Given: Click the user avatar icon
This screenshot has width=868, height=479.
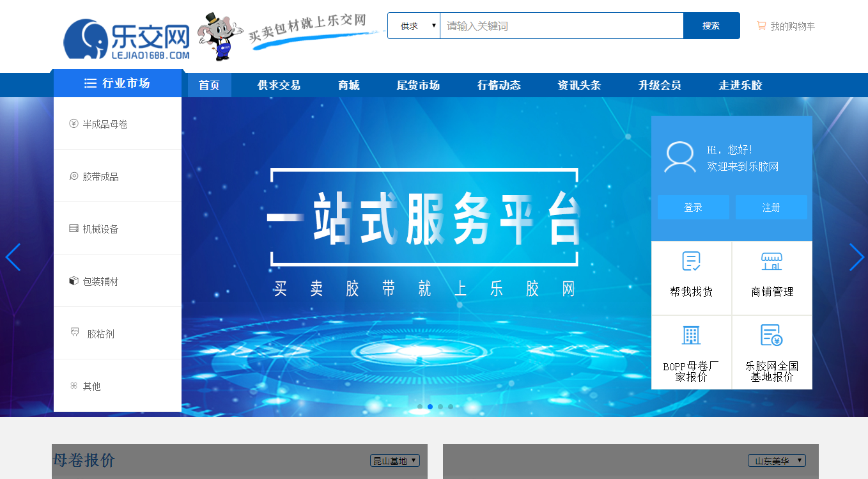Looking at the screenshot, I should 680,157.
